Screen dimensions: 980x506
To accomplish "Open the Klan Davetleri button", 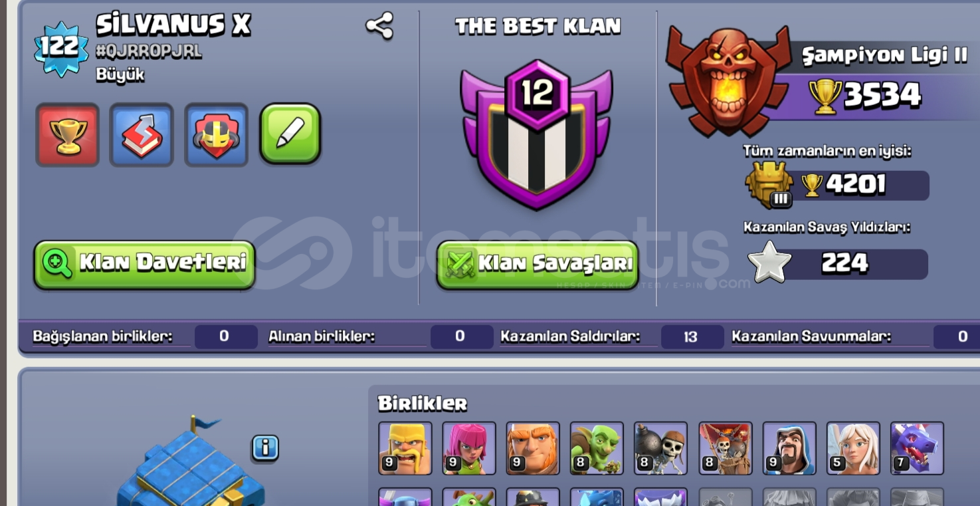I will tap(144, 264).
